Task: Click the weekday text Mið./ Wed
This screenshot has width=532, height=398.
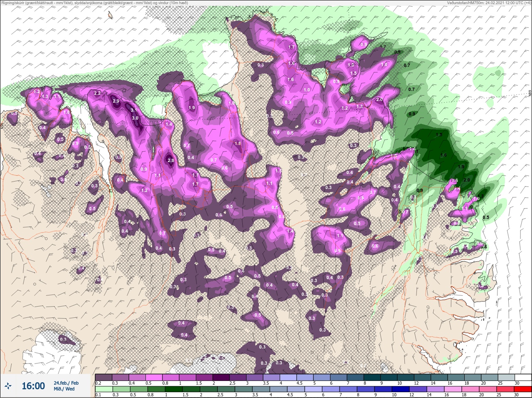Action: tap(64, 389)
